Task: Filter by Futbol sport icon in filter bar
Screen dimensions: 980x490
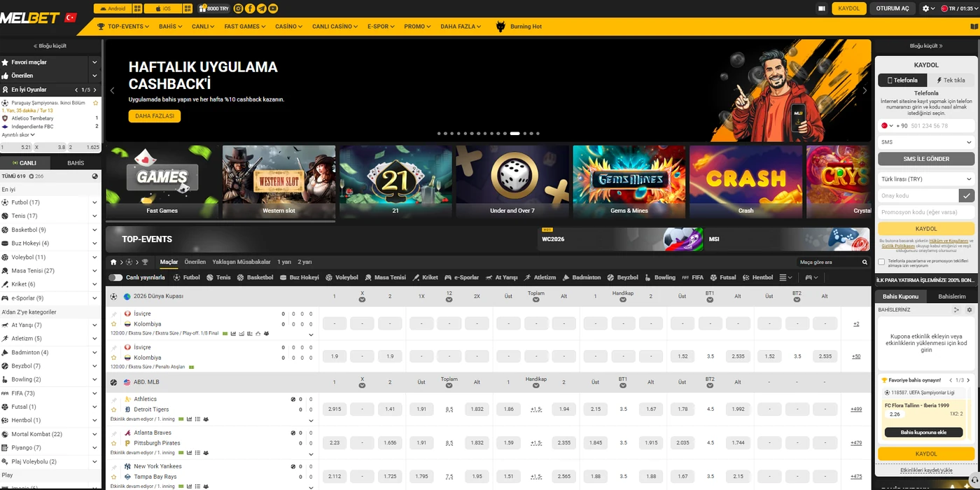Action: pos(187,277)
